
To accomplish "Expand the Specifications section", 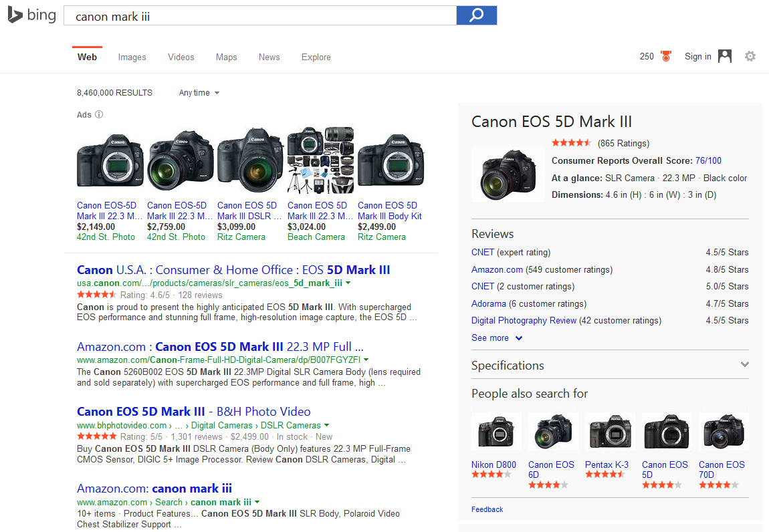I will pos(744,365).
